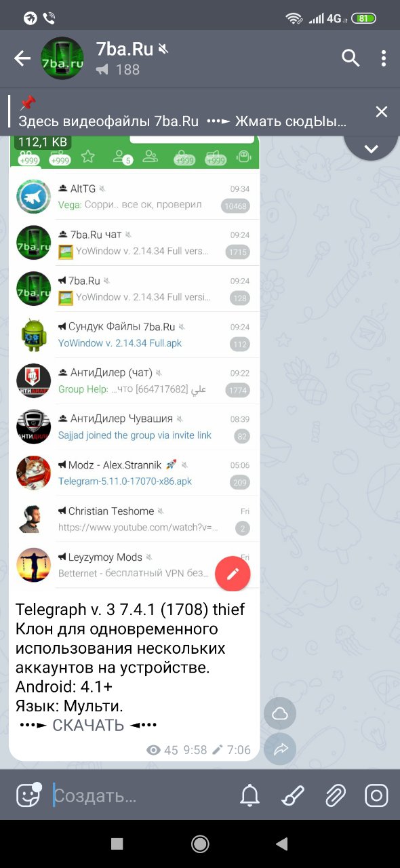Open the posted Telegraph screenshot image
This screenshot has height=868, width=400.
click(x=134, y=363)
